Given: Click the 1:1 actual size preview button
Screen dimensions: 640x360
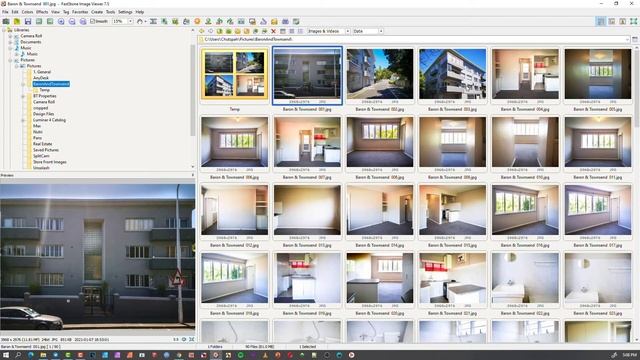Looking at the screenshot, I should [x=176, y=339].
